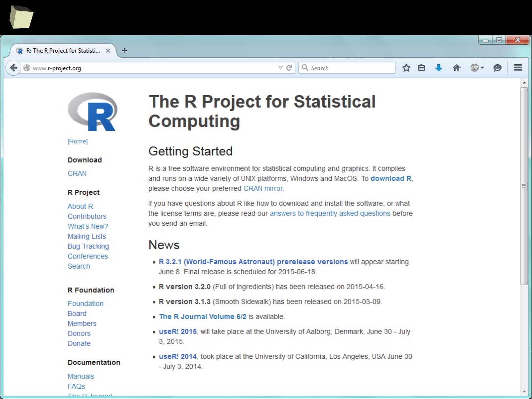This screenshot has width=532, height=399.
Task: Close the R Project tab
Action: [108, 51]
